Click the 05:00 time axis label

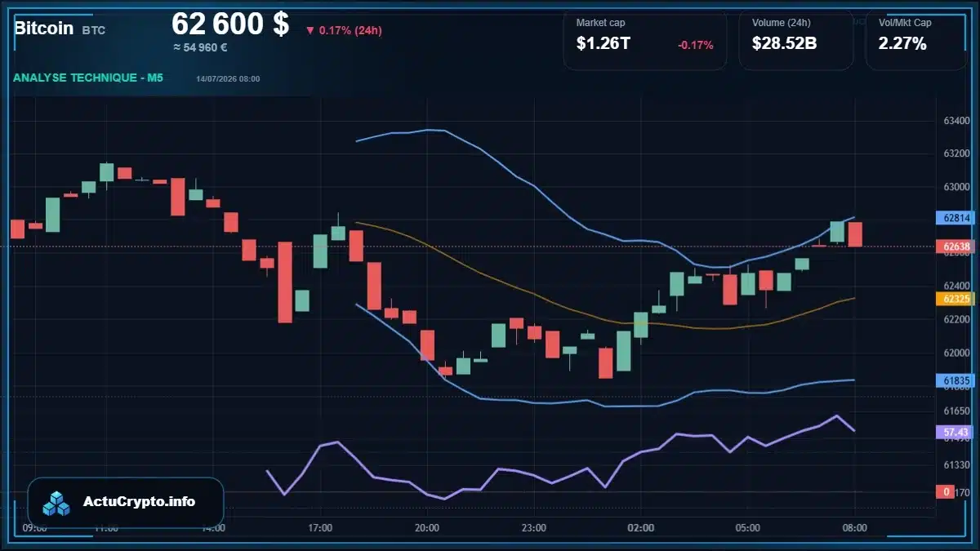748,528
